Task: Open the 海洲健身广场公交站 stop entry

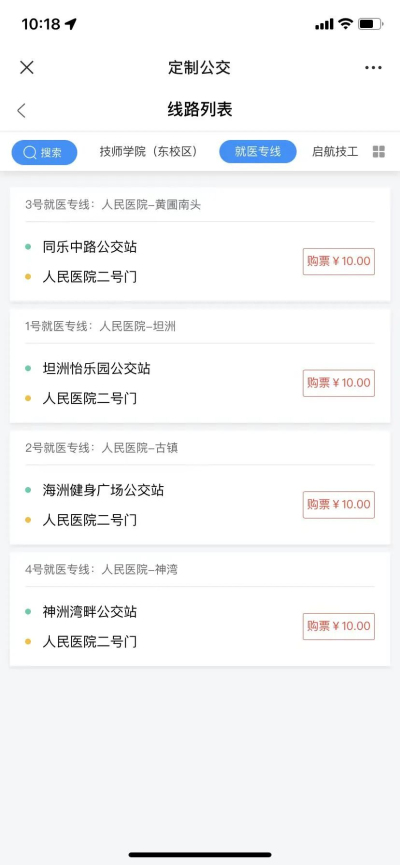Action: pos(103,490)
